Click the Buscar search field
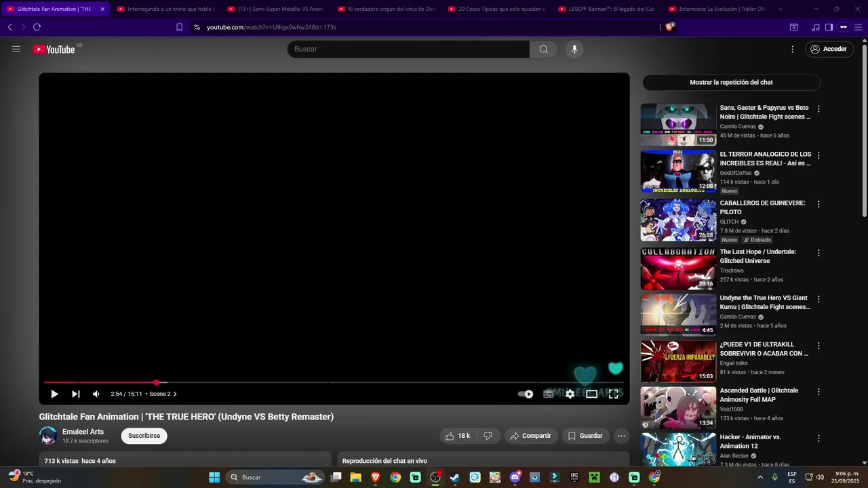This screenshot has width=868, height=488. [408, 49]
